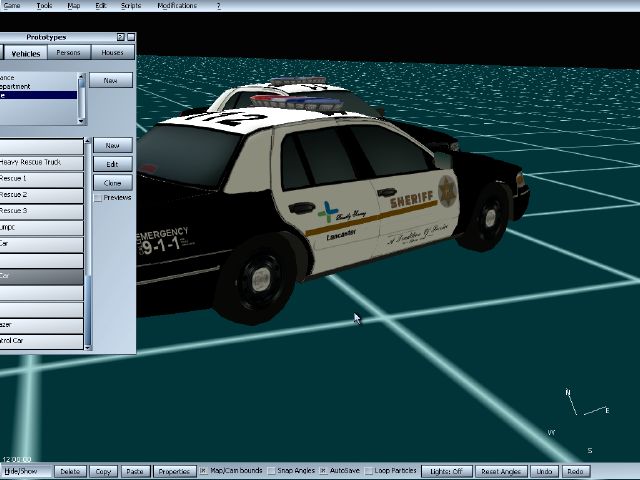Viewport: 640px width, 480px height.
Task: Click category list scrollbar up arrow
Action: [81, 76]
